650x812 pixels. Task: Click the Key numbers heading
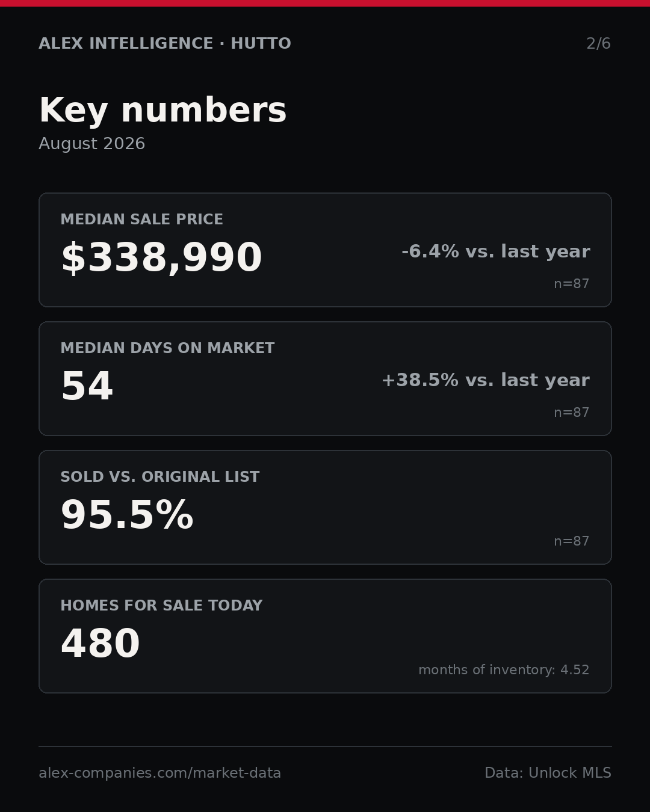pyautogui.click(x=162, y=111)
